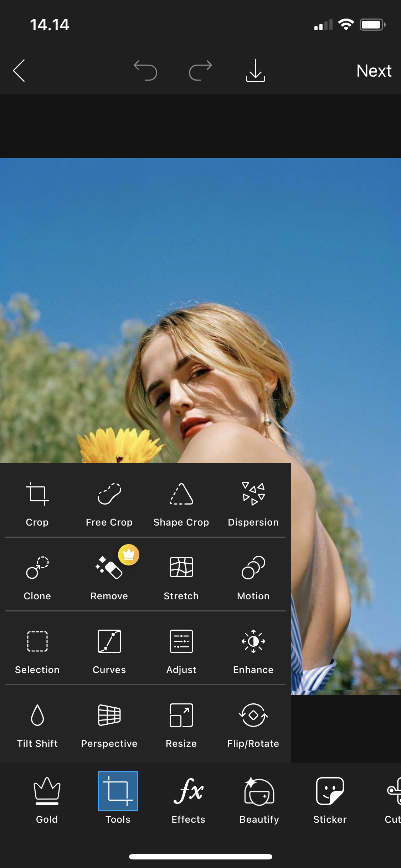Open the Resize tool
This screenshot has height=868, width=401.
click(181, 725)
